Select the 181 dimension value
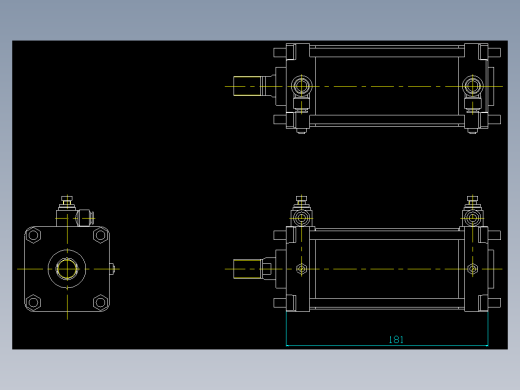Viewport: 520px width, 390px height. coord(396,339)
